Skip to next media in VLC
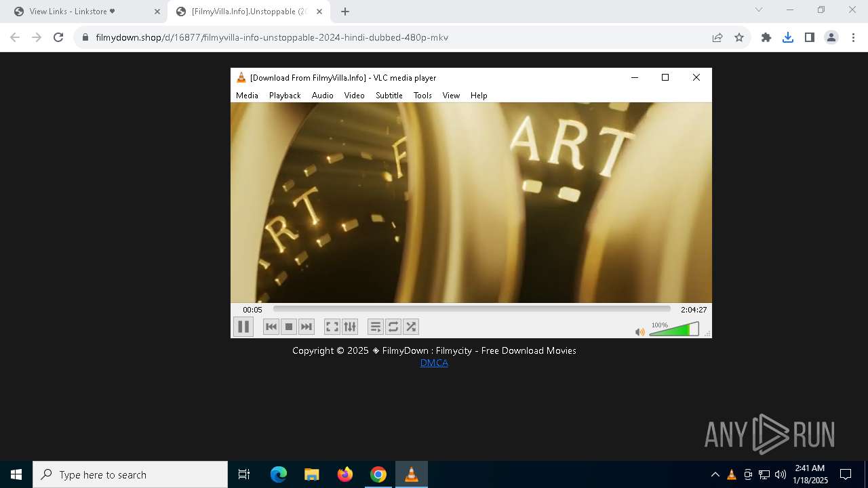This screenshot has width=868, height=488. click(x=307, y=327)
